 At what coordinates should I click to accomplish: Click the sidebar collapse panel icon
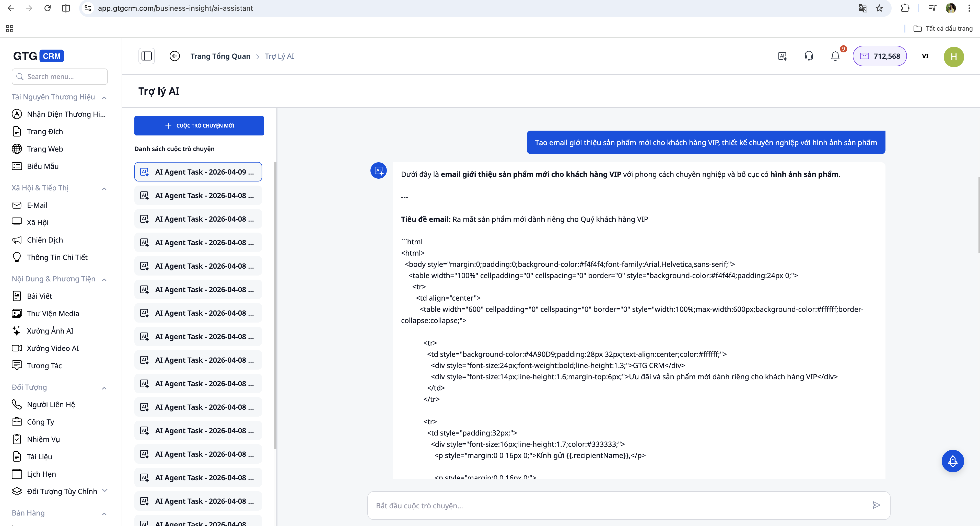(146, 56)
